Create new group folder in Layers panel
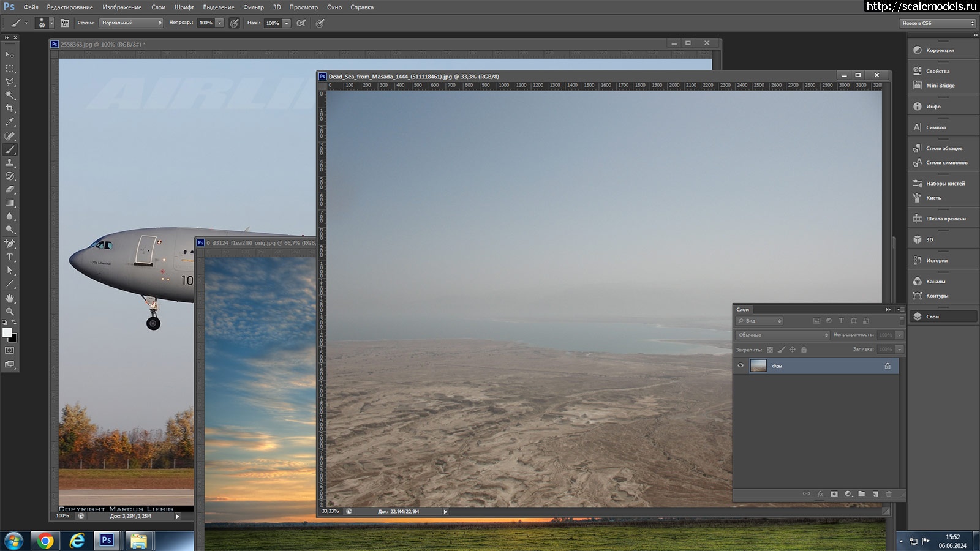 [x=862, y=493]
